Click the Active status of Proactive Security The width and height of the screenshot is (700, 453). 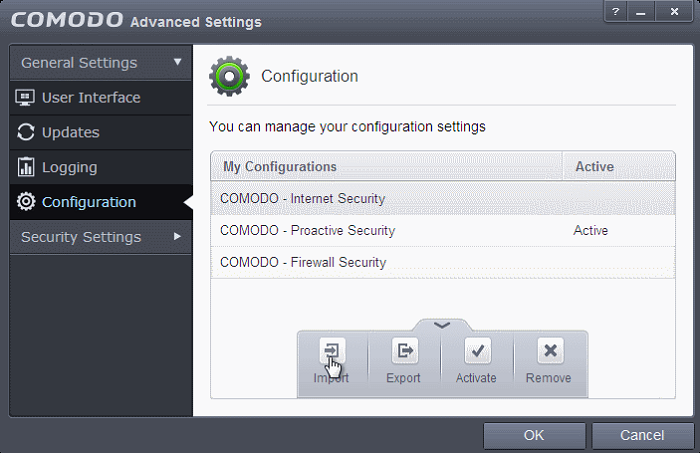coord(591,231)
